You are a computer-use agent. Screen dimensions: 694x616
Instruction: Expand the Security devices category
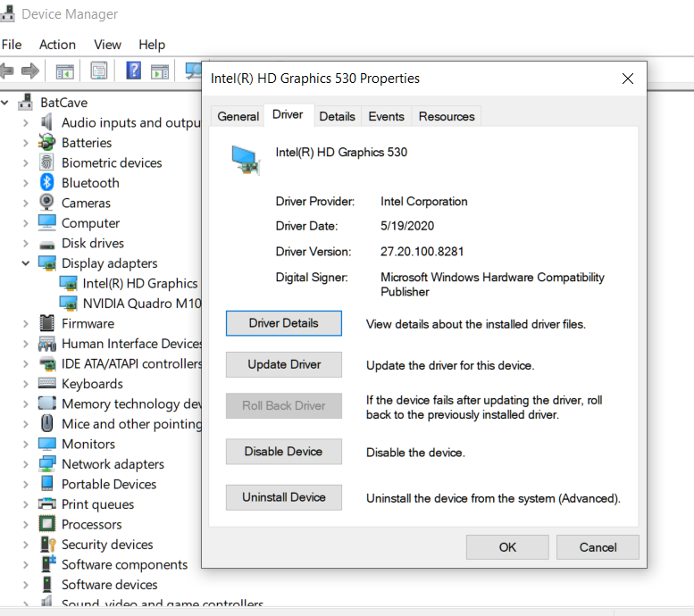(x=26, y=545)
